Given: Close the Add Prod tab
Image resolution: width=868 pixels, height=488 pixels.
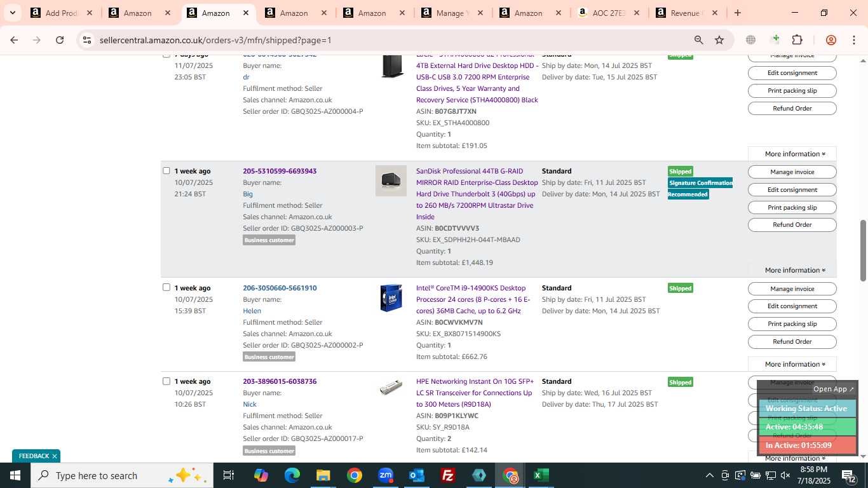Looking at the screenshot, I should pos(90,13).
